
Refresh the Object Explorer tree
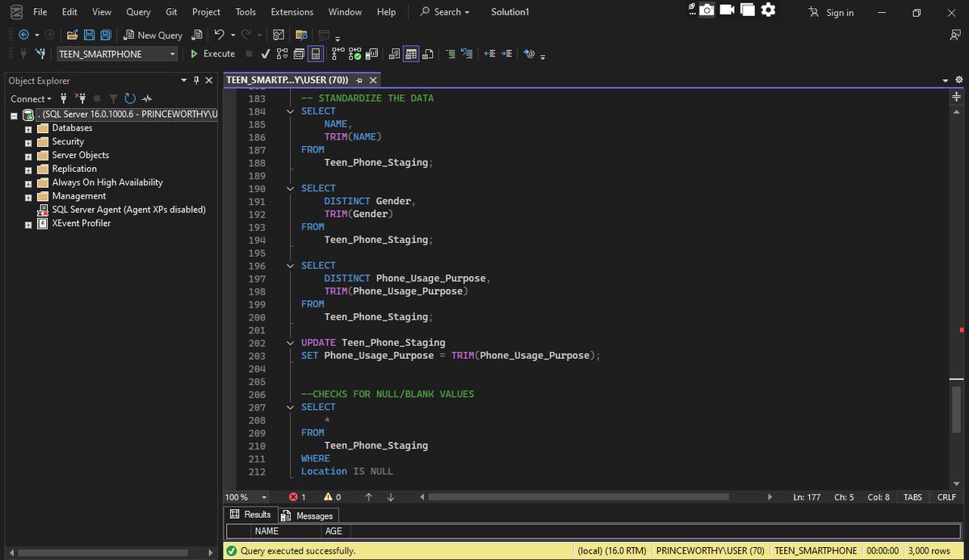(129, 98)
